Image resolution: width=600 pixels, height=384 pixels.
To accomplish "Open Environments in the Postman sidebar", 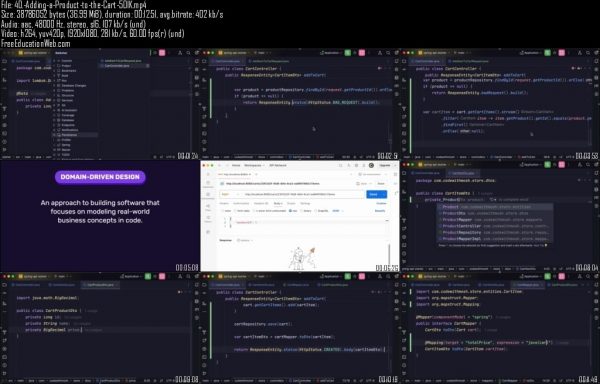I will point(208,197).
